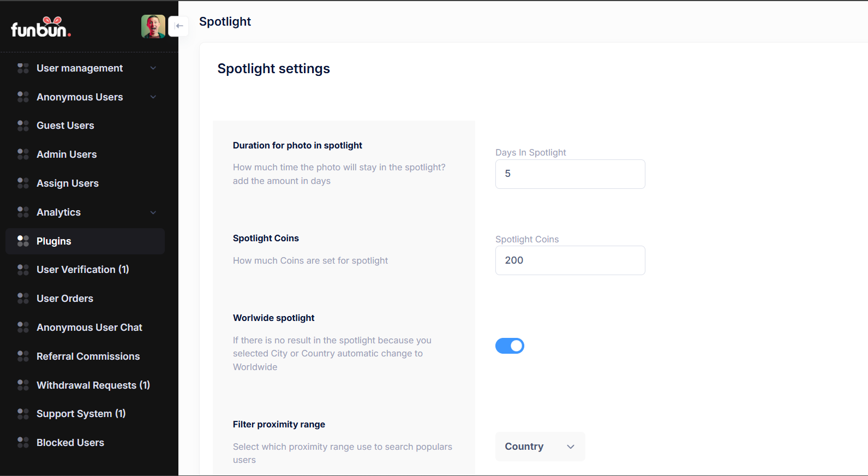Click the User Orders grid icon
The height and width of the screenshot is (476, 868).
[x=23, y=298]
